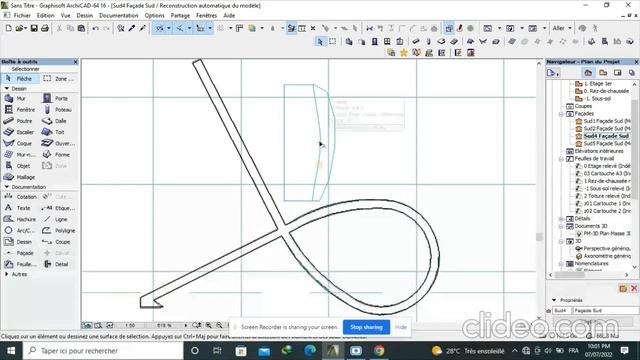Select the Façade elevation tool
This screenshot has width=640, height=360.
pos(20,253)
